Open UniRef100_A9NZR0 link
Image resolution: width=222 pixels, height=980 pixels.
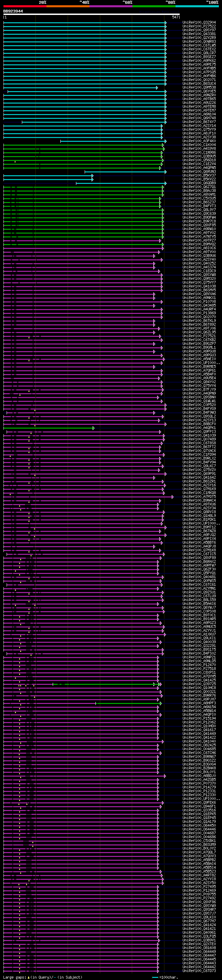pos(199,95)
